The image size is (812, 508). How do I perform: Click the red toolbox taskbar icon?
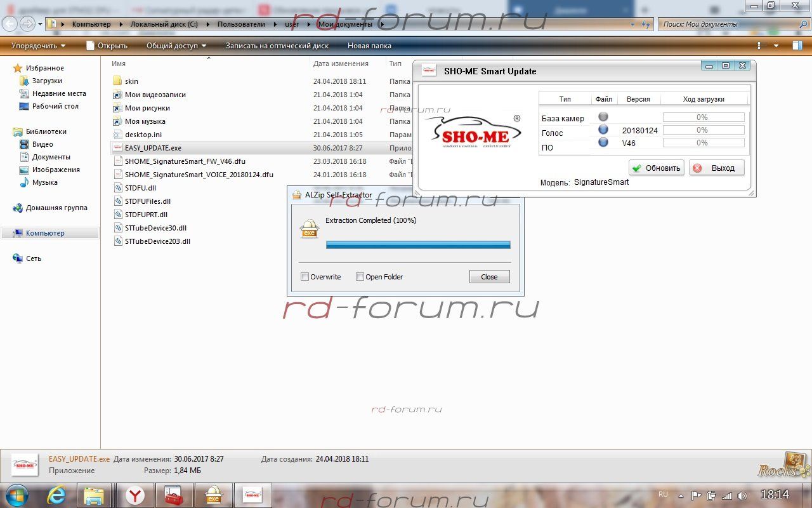coord(173,495)
